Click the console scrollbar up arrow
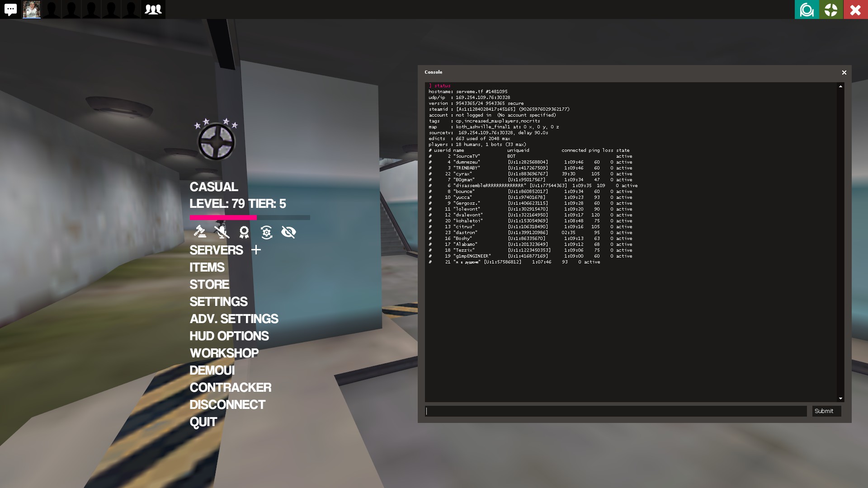This screenshot has height=488, width=868. pos(840,86)
